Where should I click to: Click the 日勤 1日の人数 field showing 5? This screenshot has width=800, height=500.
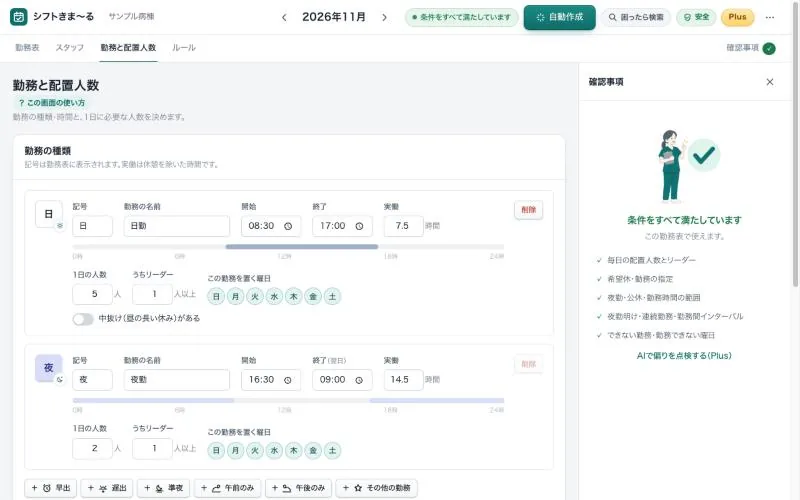coord(92,294)
